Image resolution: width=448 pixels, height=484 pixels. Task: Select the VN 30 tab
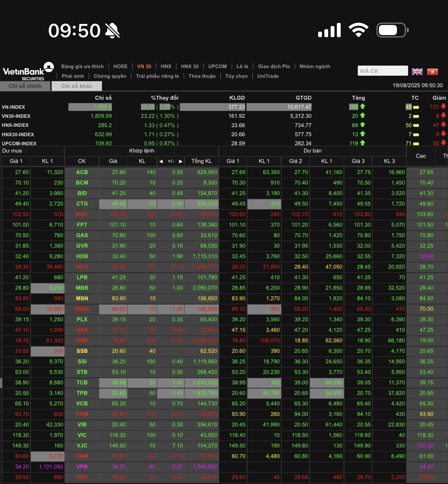coord(144,66)
